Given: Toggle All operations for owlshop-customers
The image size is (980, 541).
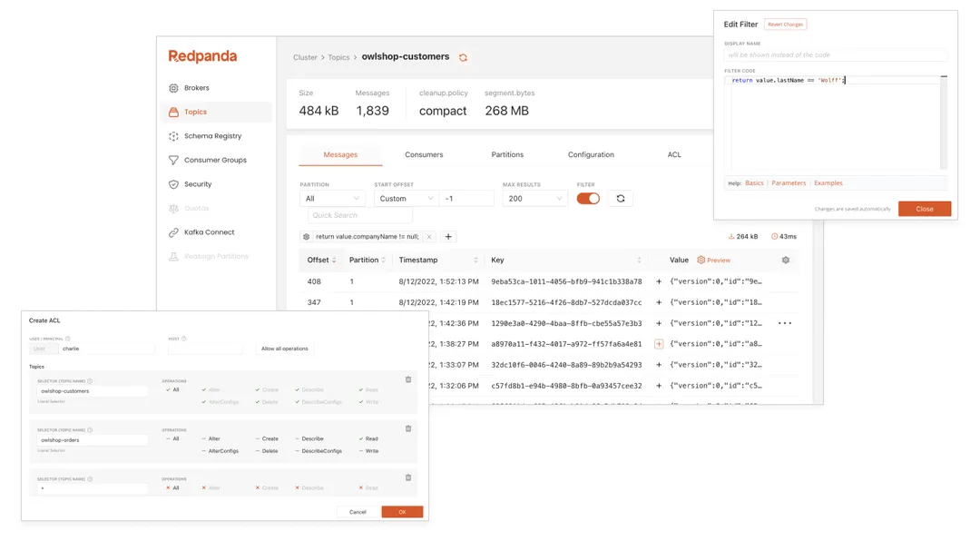Looking at the screenshot, I should 172,390.
